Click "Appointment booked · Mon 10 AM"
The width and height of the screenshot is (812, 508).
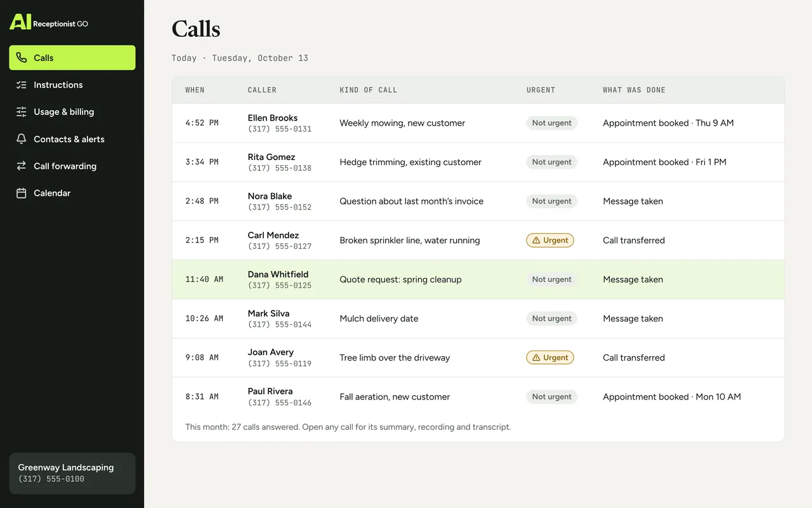click(672, 397)
